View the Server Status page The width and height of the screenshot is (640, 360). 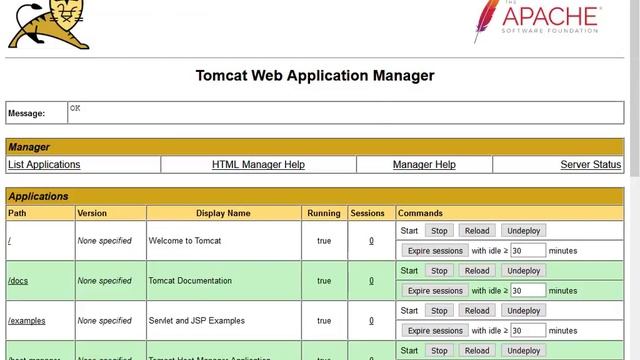(x=591, y=164)
